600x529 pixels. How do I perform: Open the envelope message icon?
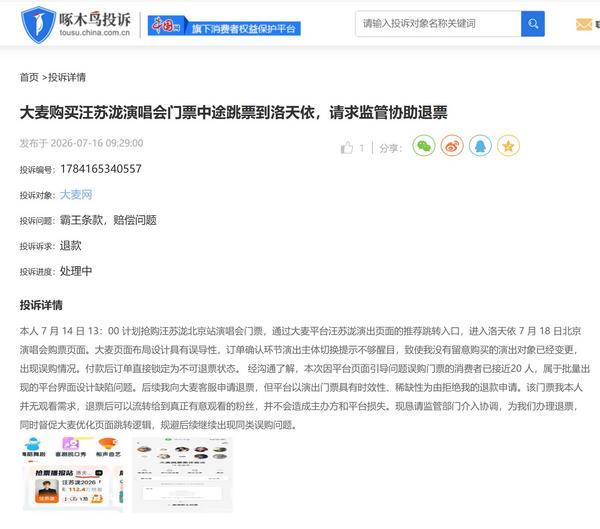pyautogui.click(x=584, y=25)
